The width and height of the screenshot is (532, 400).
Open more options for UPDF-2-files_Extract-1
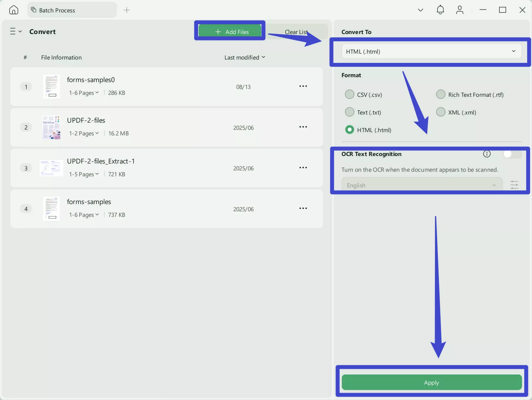[303, 168]
